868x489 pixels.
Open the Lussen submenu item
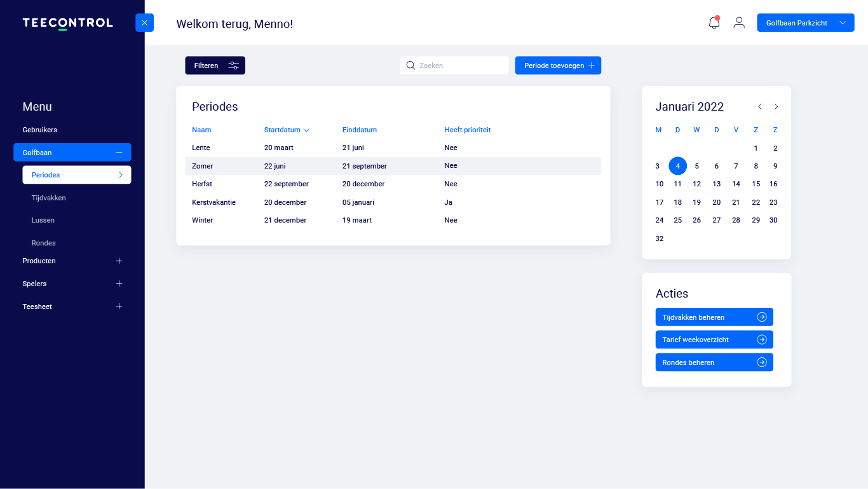click(x=43, y=220)
